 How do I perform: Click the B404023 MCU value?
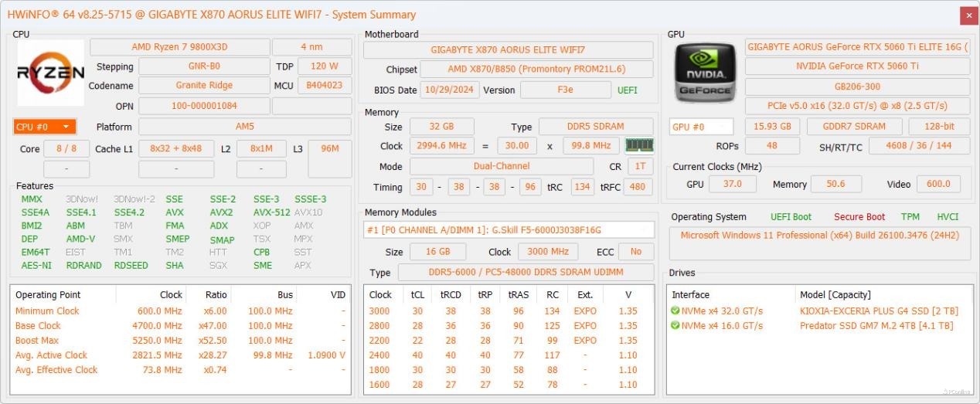click(324, 86)
